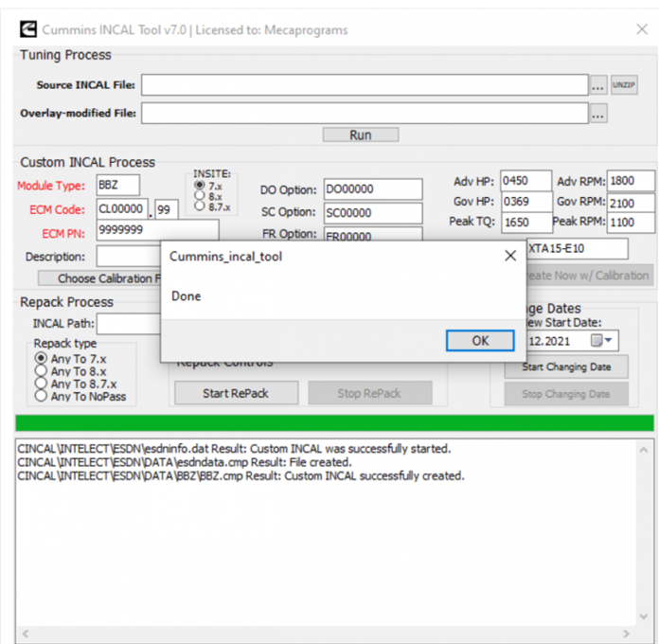The height and width of the screenshot is (644, 659).
Task: Click the FR Option field
Action: pos(373,235)
